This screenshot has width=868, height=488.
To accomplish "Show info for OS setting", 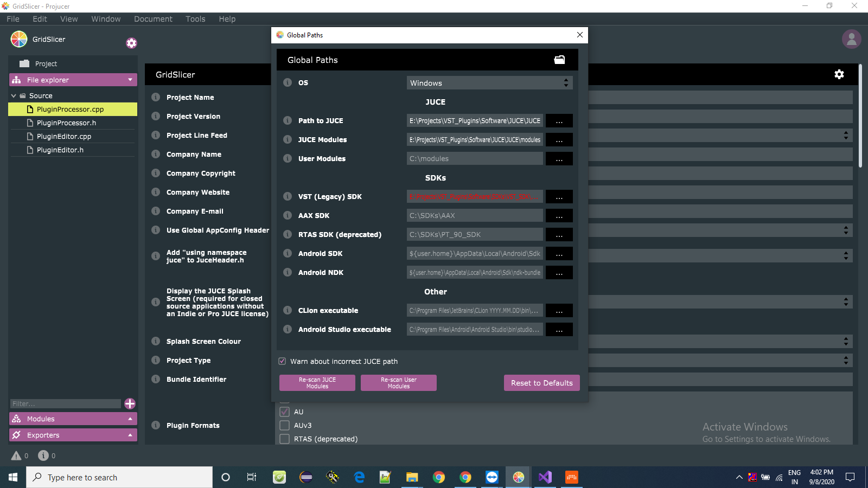I will tap(288, 82).
